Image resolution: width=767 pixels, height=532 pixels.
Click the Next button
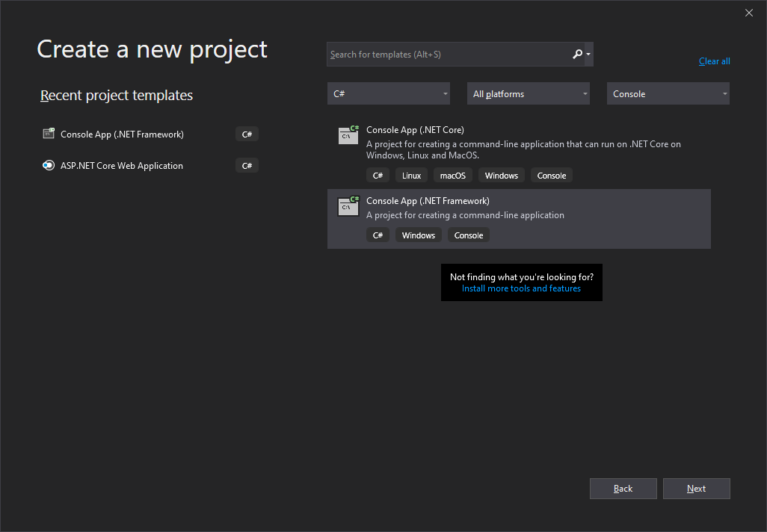(x=696, y=489)
